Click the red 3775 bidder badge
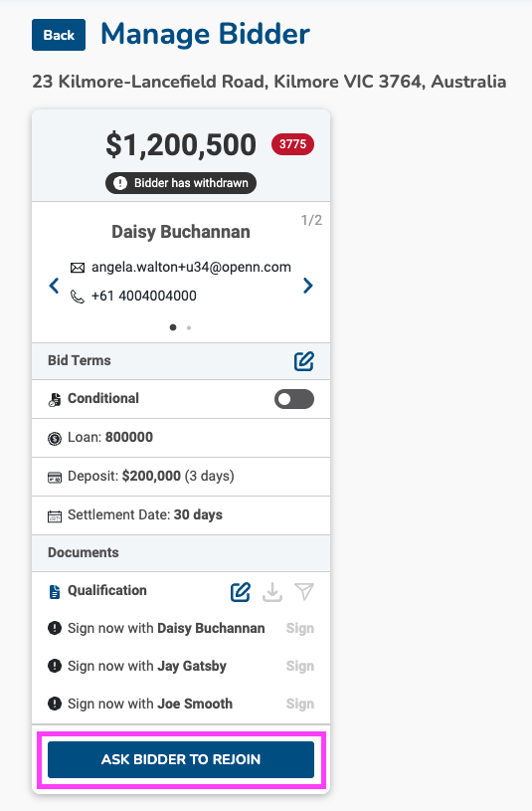Screen dimensions: 532x811 (x=292, y=144)
